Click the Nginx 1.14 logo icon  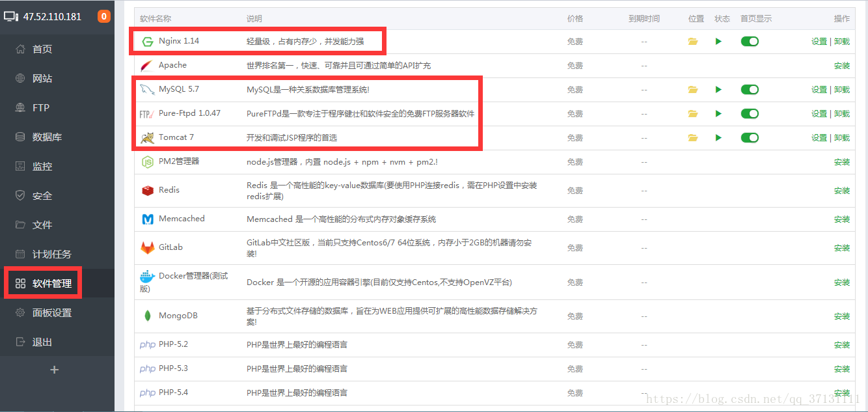pyautogui.click(x=148, y=42)
